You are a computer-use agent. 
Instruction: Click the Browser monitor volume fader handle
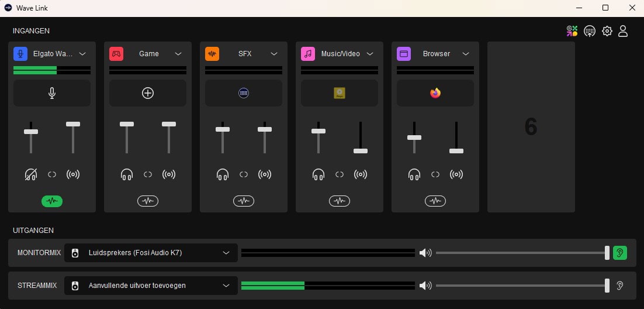pyautogui.click(x=414, y=138)
